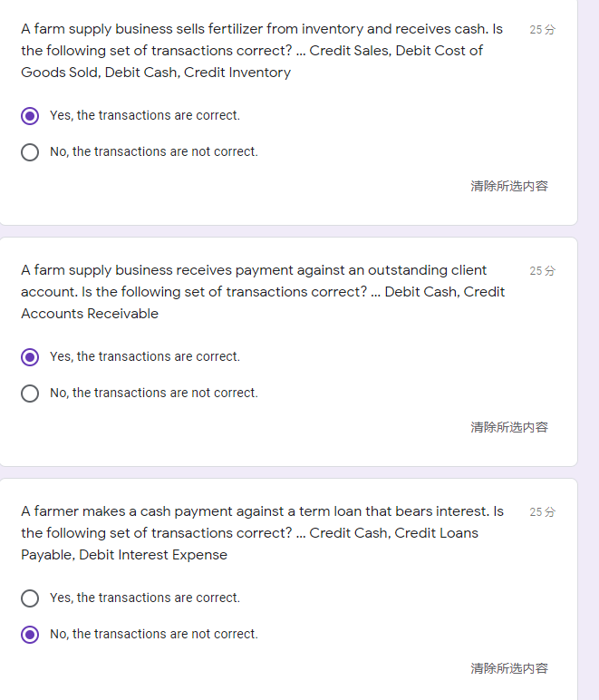This screenshot has width=599, height=700.
Task: Click the outstanding client account question text
Action: [x=263, y=292]
